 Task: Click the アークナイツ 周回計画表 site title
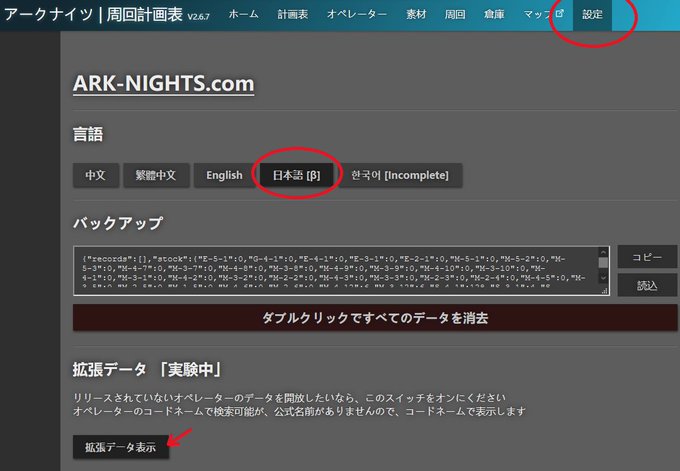pyautogui.click(x=93, y=14)
